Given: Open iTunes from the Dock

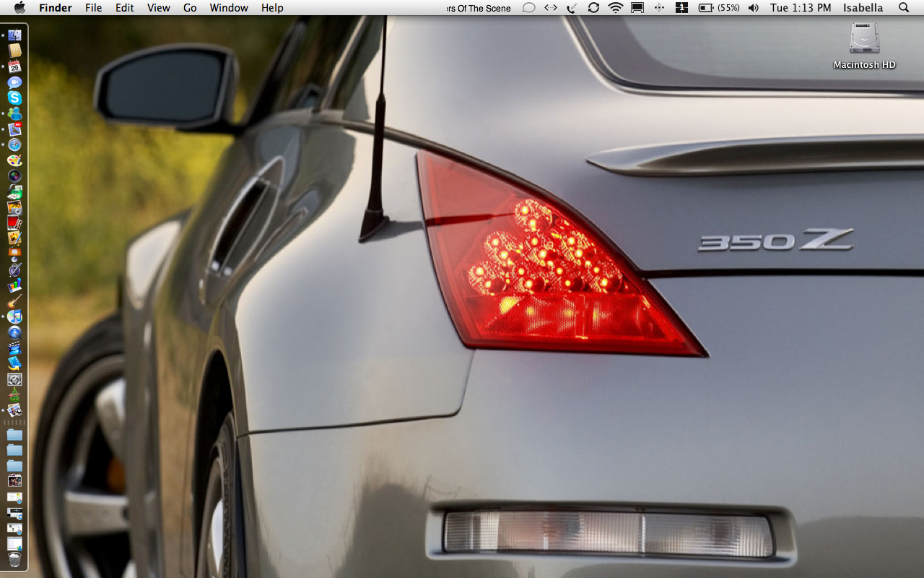Looking at the screenshot, I should pyautogui.click(x=14, y=316).
